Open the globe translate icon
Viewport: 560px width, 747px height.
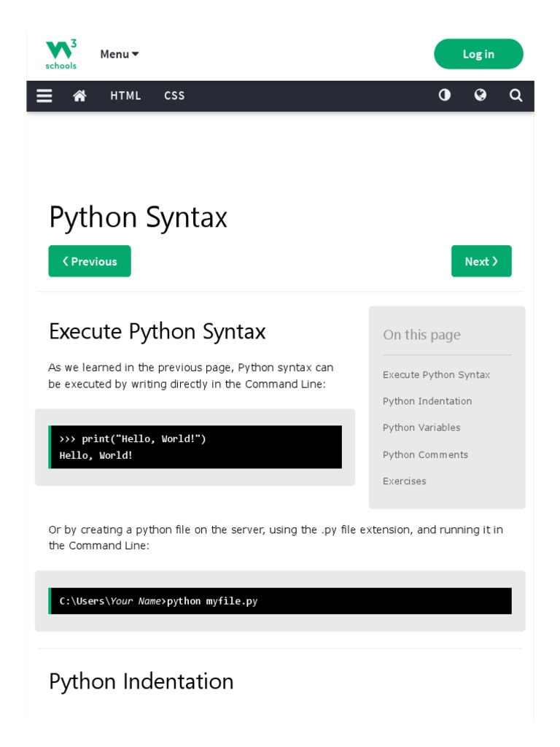[480, 95]
